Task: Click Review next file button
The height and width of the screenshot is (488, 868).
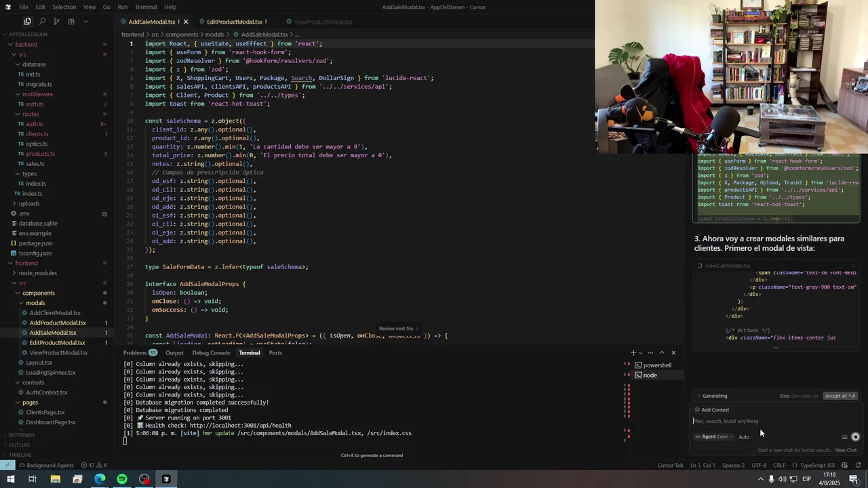Action: point(398,329)
